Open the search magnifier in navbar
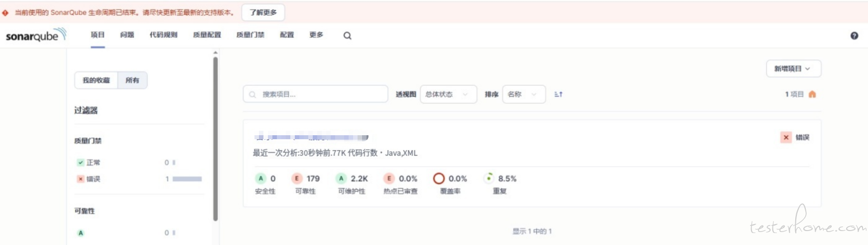 [x=347, y=35]
